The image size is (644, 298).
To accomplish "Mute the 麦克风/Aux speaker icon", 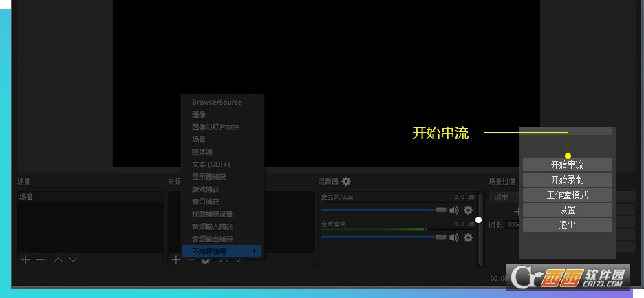I will click(454, 210).
